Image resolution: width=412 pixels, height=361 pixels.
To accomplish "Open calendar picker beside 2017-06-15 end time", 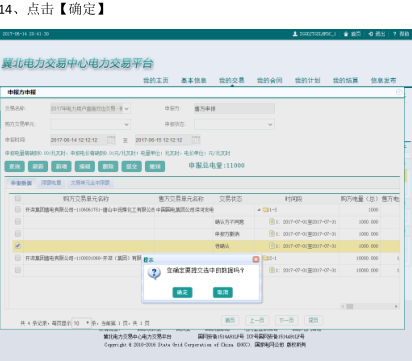I will click(x=196, y=140).
